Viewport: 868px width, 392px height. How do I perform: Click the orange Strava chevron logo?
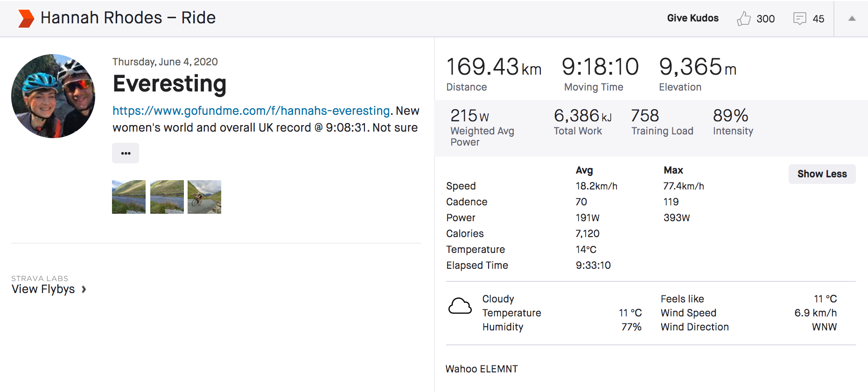tap(26, 19)
